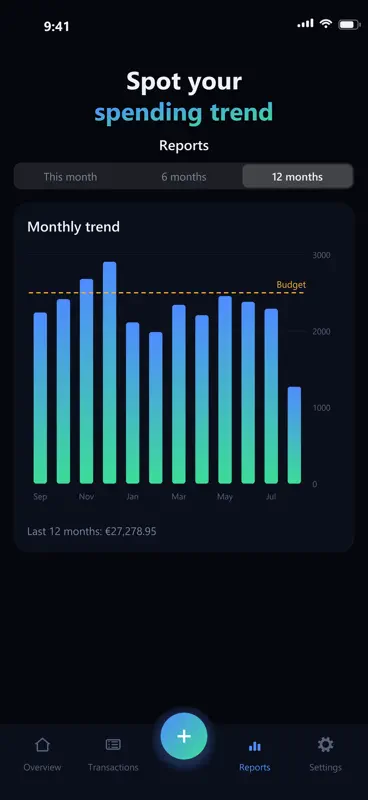
Task: Switch to 6 months segment
Action: (184, 177)
